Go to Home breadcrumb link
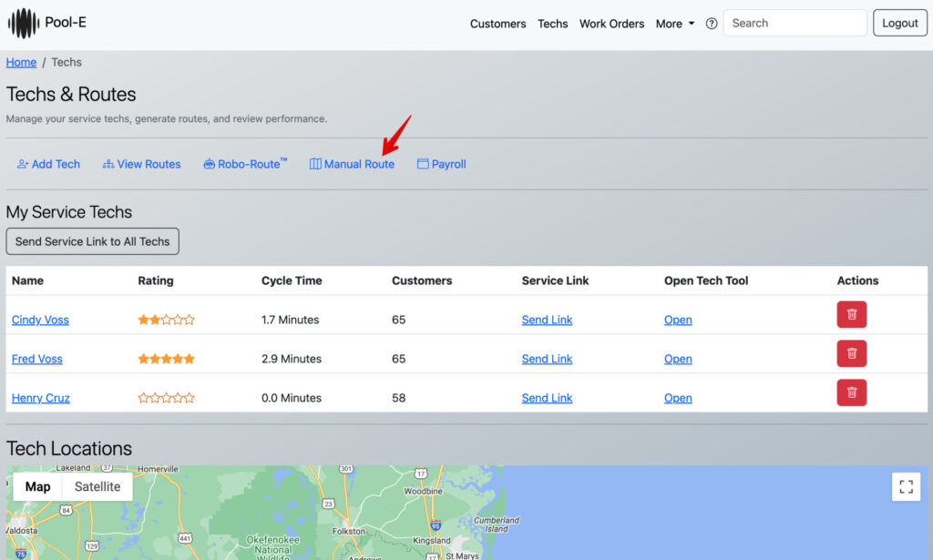The image size is (933, 560). 21,63
